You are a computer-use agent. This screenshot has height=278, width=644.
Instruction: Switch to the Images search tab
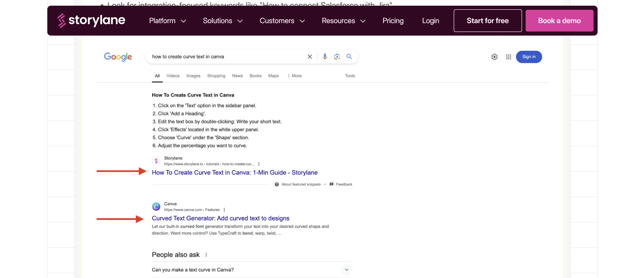point(193,76)
